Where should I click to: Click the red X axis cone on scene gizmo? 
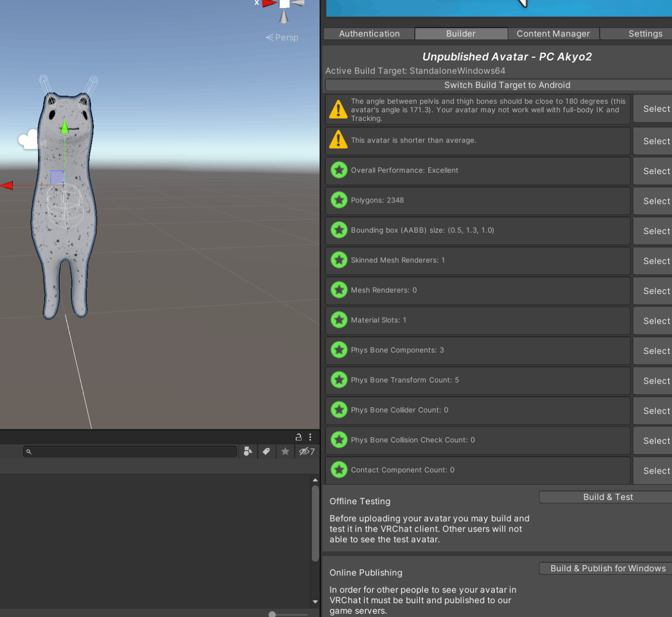tap(269, 3)
